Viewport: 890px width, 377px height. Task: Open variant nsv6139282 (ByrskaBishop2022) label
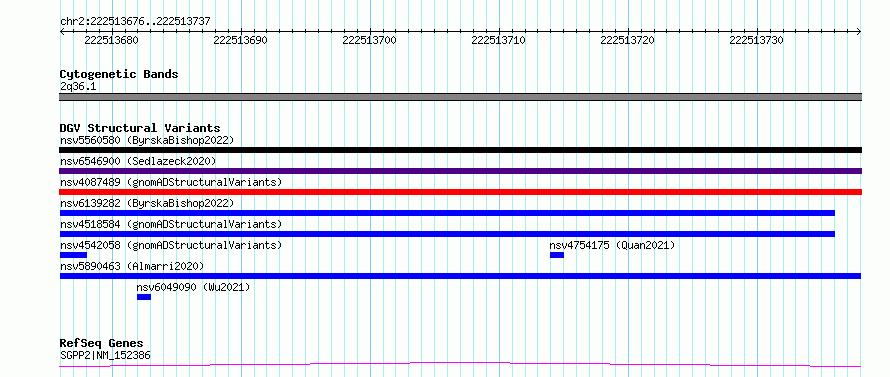tap(147, 203)
